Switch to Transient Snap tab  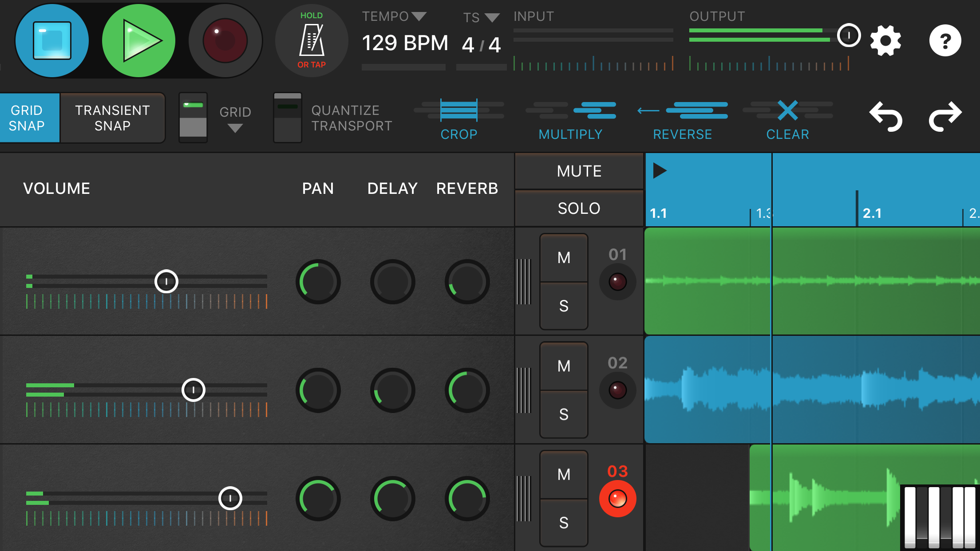[112, 118]
